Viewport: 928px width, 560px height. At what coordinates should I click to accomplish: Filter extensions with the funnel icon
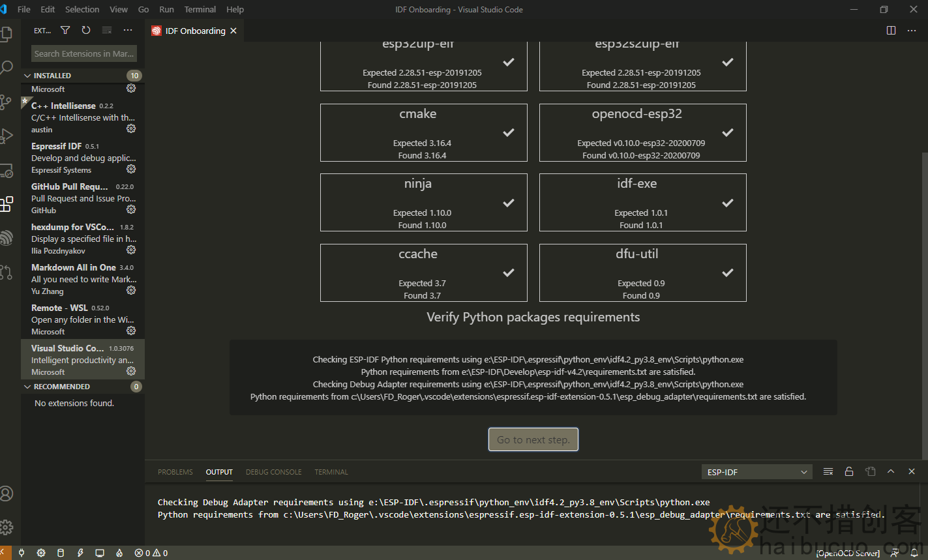pyautogui.click(x=65, y=30)
